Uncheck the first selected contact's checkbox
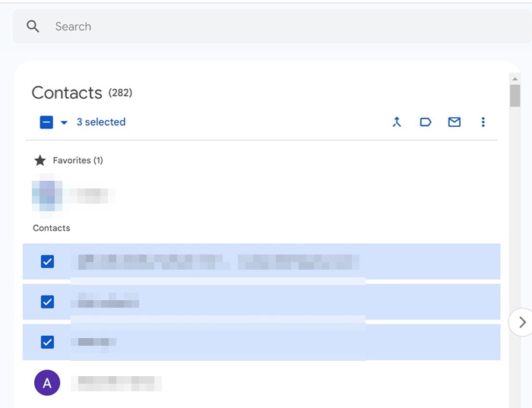The image size is (532, 408). pyautogui.click(x=47, y=261)
